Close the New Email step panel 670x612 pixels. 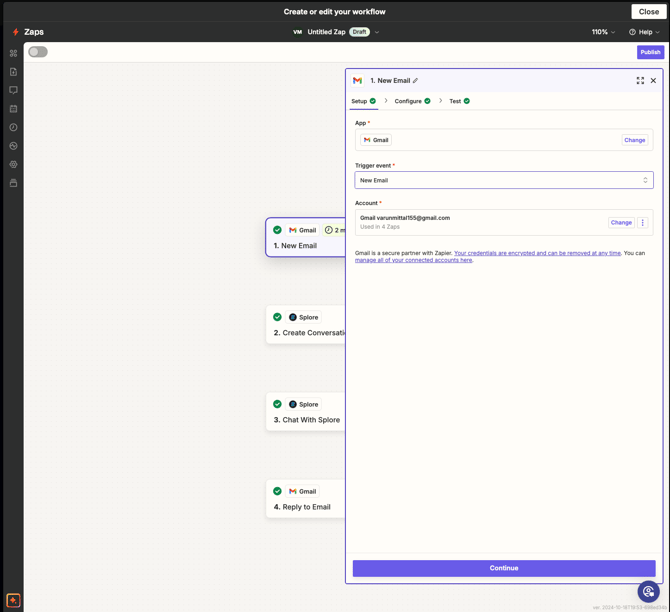click(653, 80)
